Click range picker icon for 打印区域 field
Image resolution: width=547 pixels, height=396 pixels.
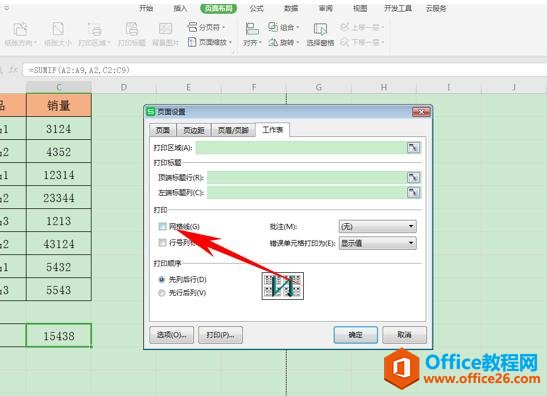[413, 148]
